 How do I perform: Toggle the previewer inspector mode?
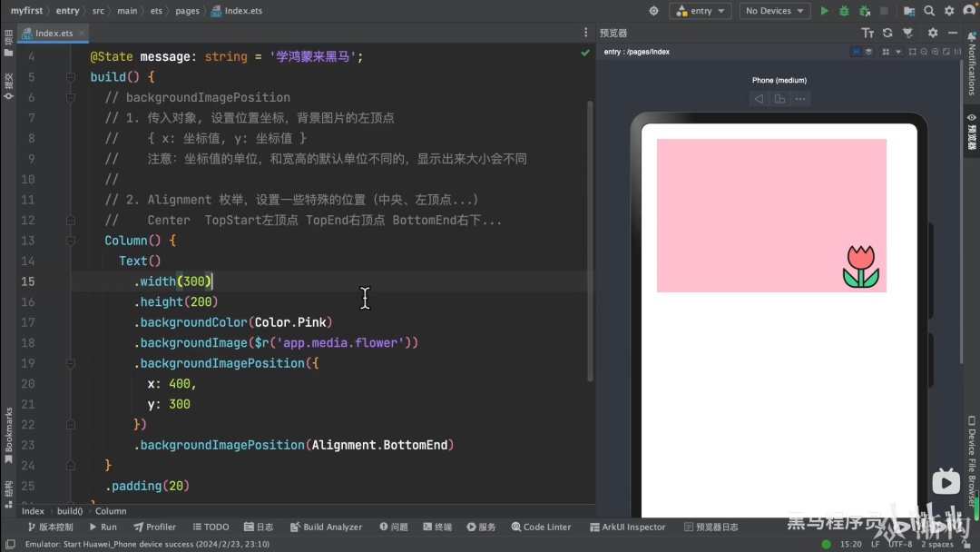856,52
